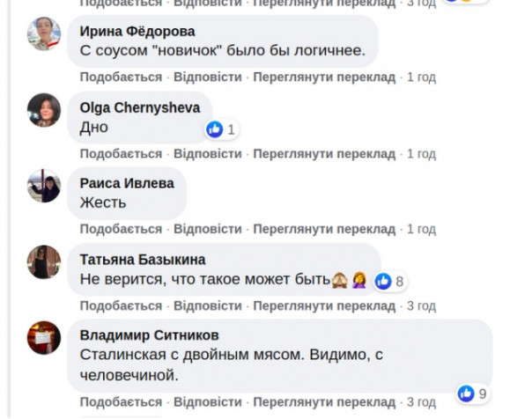
Task: Click the like reaction icon on Татьяна Базыкина's comment
Action: (x=383, y=281)
